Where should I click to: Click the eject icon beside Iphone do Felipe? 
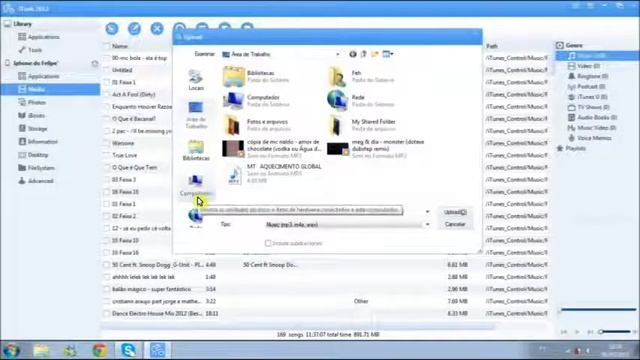coord(95,64)
